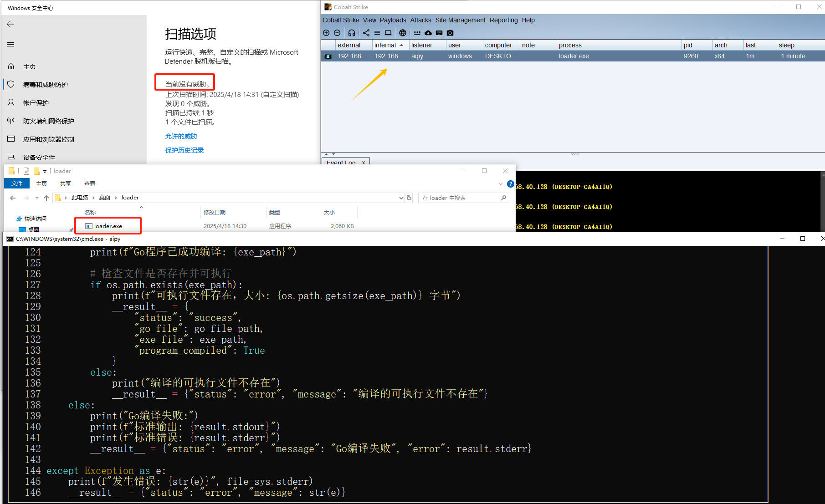Click the firewall network icon

click(11, 121)
